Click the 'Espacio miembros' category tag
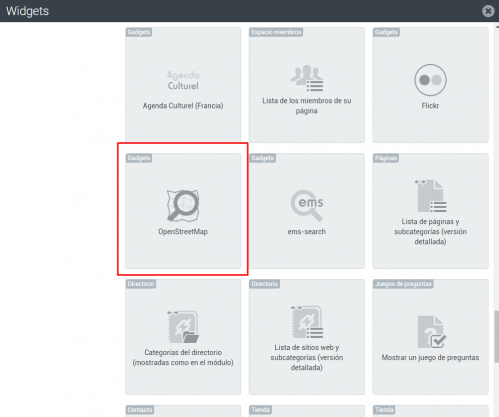This screenshot has height=417, width=499. point(276,32)
